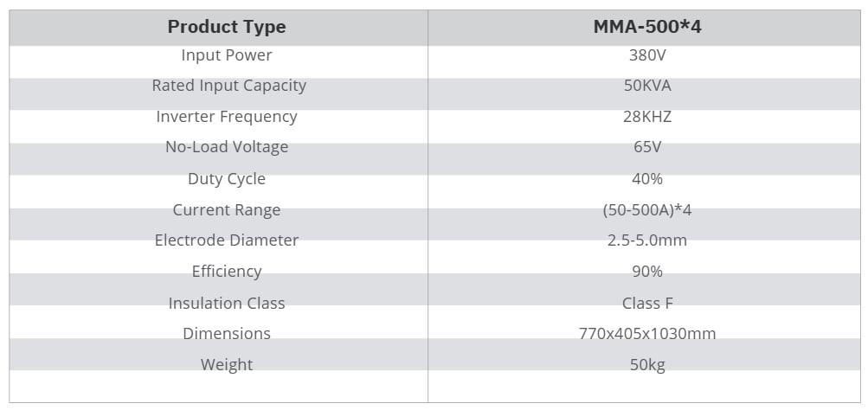Click the MMA-500*4 header cell
Viewport: 868px width, 410px height.
coord(646,27)
